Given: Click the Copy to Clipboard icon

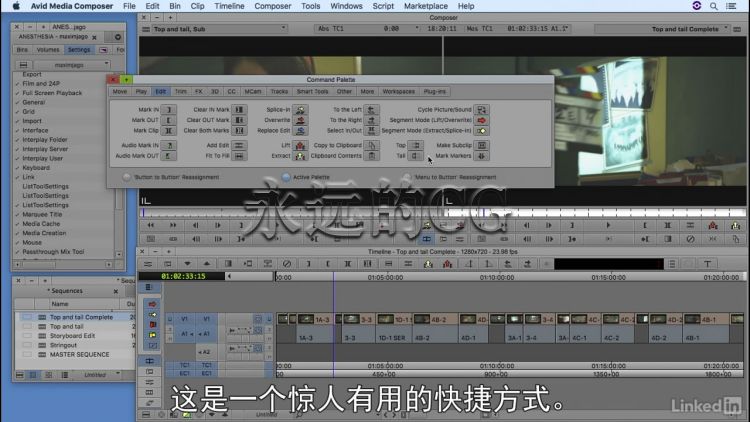Looking at the screenshot, I should pyautogui.click(x=372, y=145).
